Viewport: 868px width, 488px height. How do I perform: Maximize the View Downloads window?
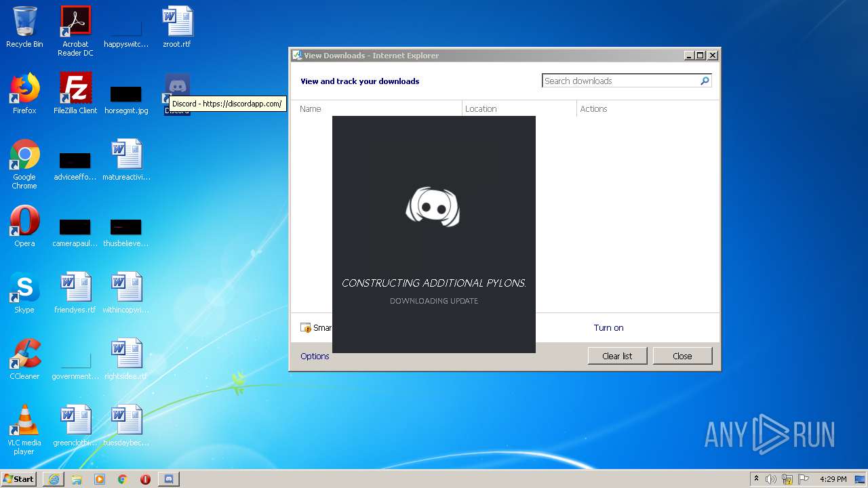click(701, 56)
